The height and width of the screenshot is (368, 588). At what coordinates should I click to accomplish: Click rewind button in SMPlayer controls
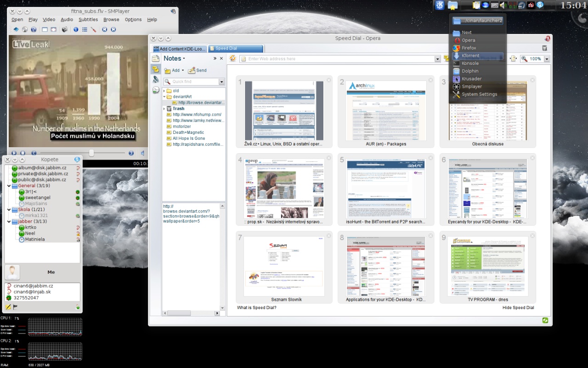click(x=34, y=153)
